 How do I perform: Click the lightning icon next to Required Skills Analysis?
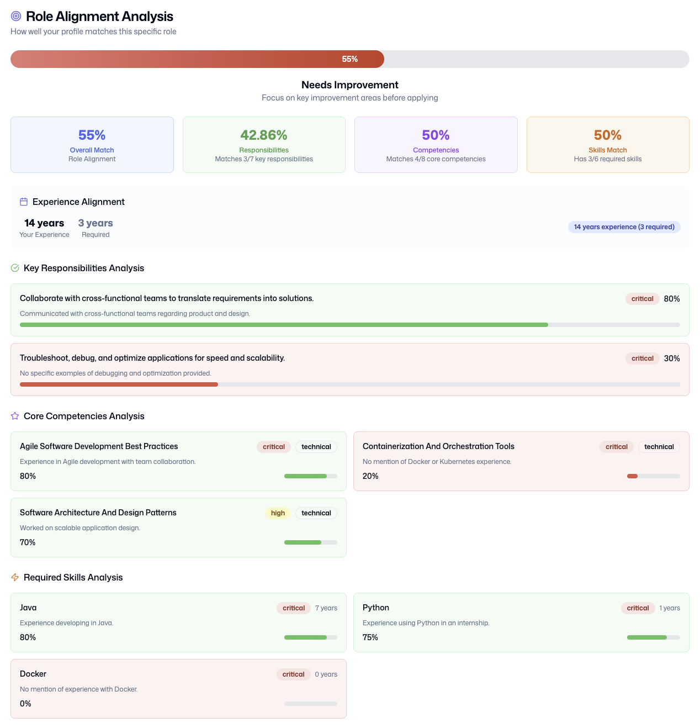[15, 577]
